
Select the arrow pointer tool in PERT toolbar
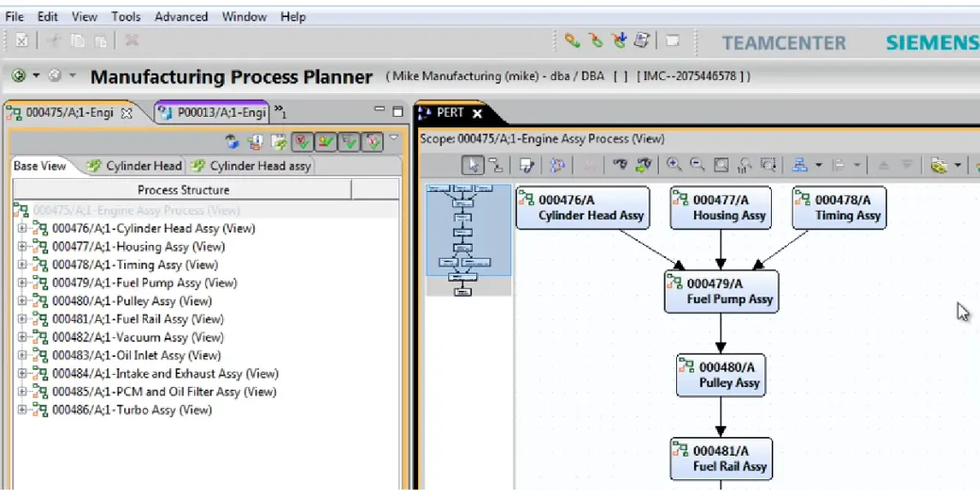pos(473,165)
